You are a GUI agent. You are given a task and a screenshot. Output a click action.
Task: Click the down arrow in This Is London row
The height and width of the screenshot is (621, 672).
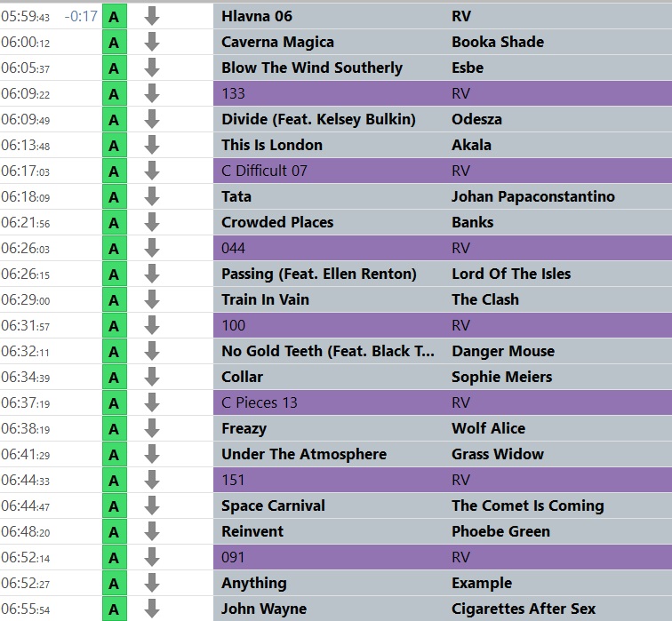(x=152, y=145)
